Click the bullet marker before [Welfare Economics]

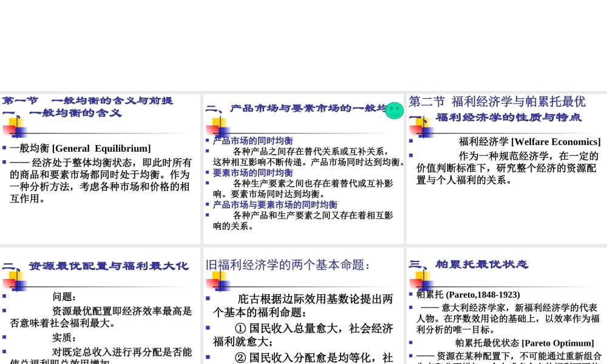coord(411,140)
